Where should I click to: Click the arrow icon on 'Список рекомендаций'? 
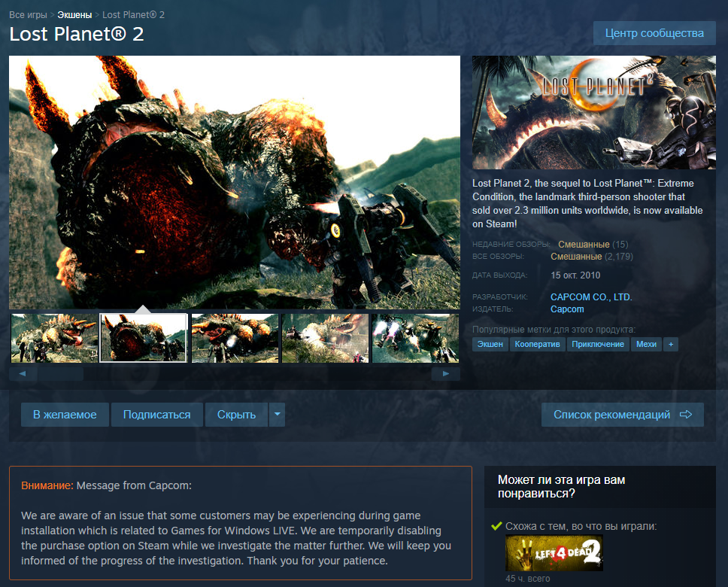686,415
